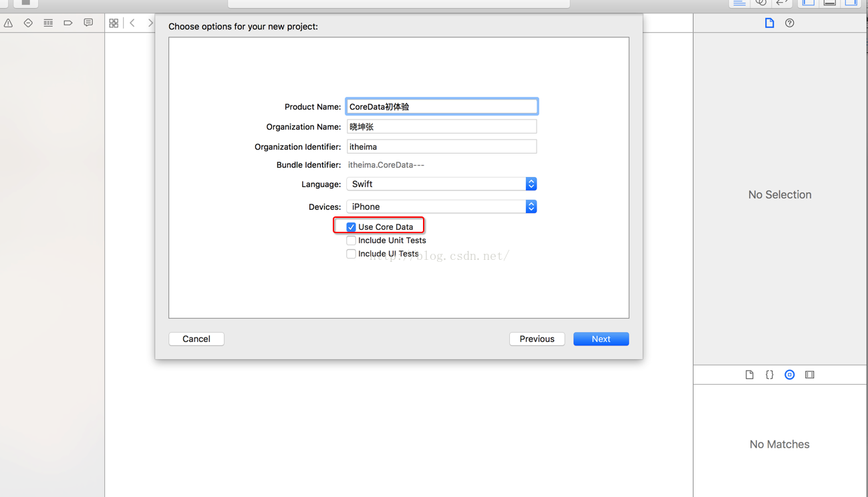Toggle the Debug area visibility

coord(830,3)
